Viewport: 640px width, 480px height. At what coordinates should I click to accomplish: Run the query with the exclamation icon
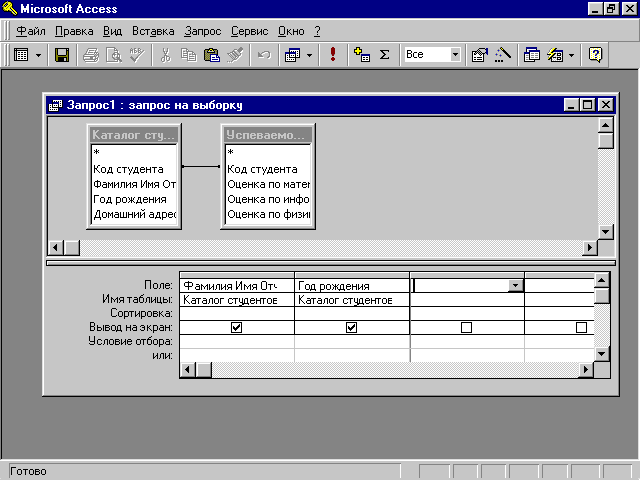[x=333, y=55]
